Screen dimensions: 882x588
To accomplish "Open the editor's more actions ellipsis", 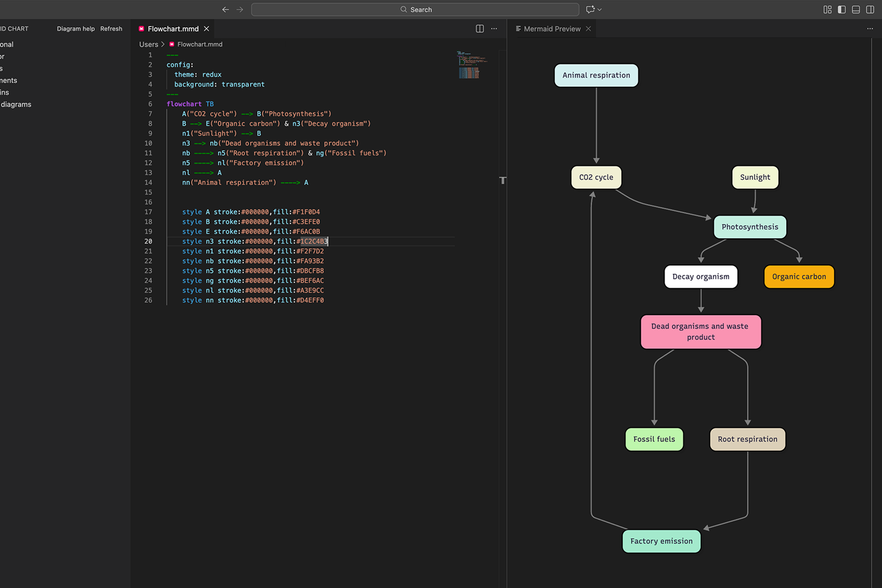I will (494, 28).
